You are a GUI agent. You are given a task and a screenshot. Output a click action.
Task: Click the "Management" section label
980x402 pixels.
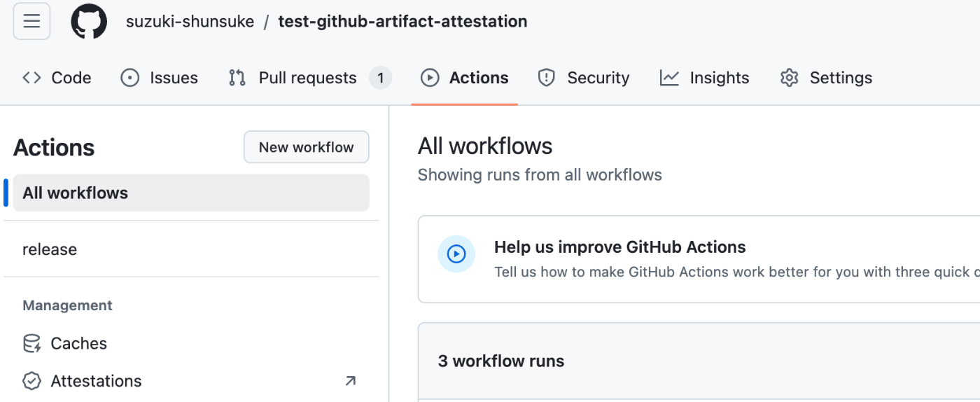click(x=67, y=305)
